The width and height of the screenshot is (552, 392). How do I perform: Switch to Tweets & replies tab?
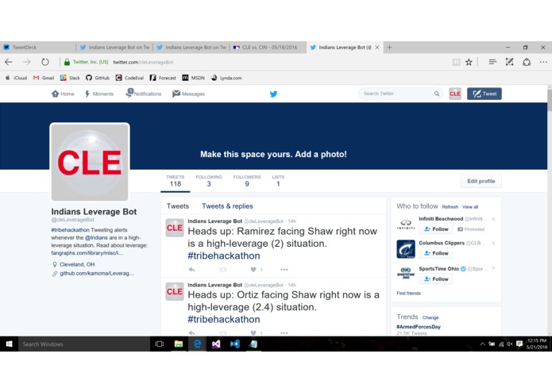(227, 206)
